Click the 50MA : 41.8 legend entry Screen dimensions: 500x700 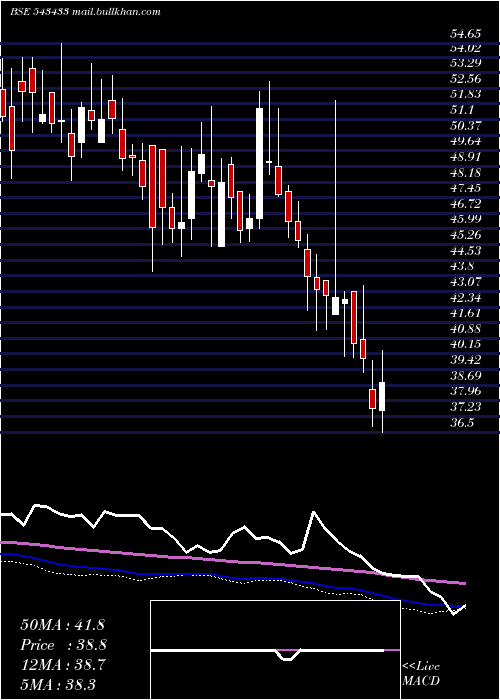pos(62,625)
